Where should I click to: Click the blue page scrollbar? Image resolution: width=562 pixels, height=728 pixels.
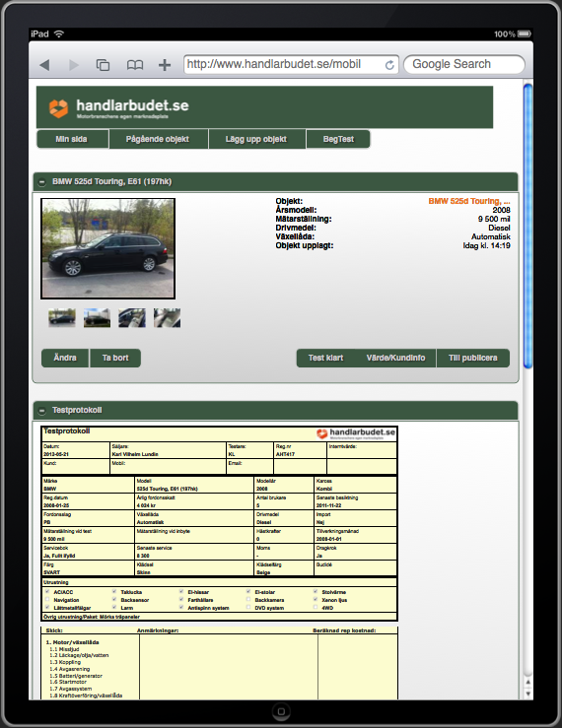click(527, 226)
